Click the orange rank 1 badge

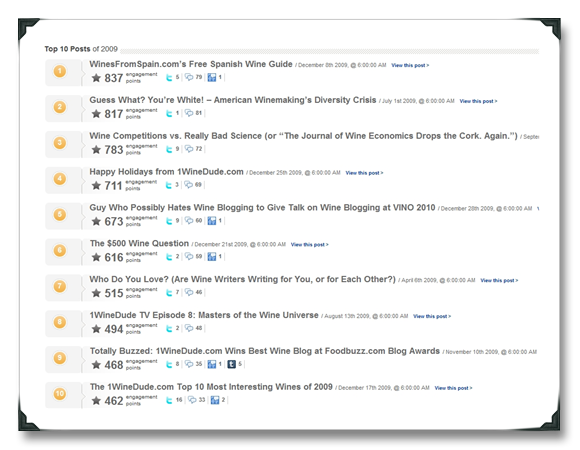click(60, 71)
